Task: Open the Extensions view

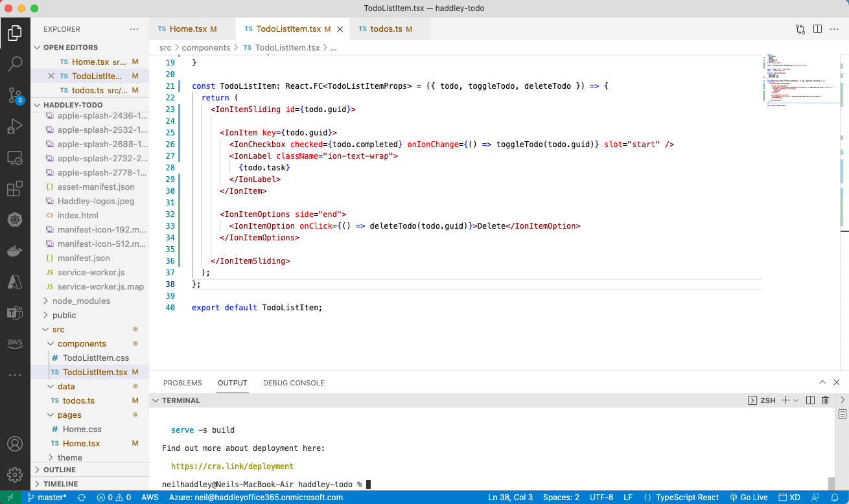Action: point(15,189)
